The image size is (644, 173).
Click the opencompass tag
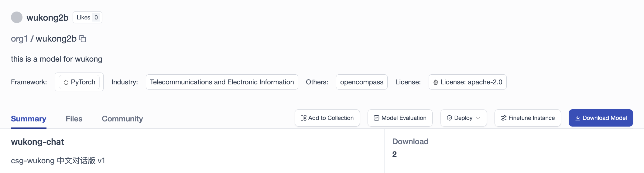tap(361, 82)
